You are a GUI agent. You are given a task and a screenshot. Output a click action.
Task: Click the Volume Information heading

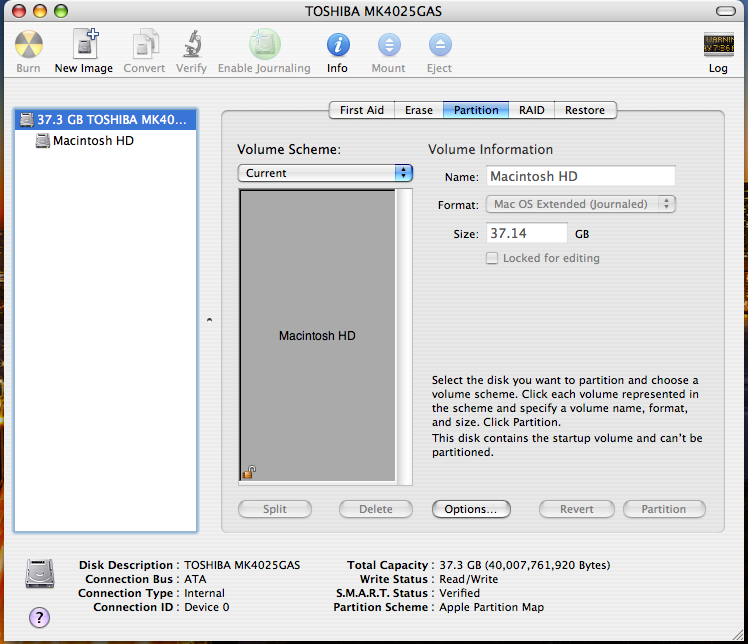tap(490, 149)
